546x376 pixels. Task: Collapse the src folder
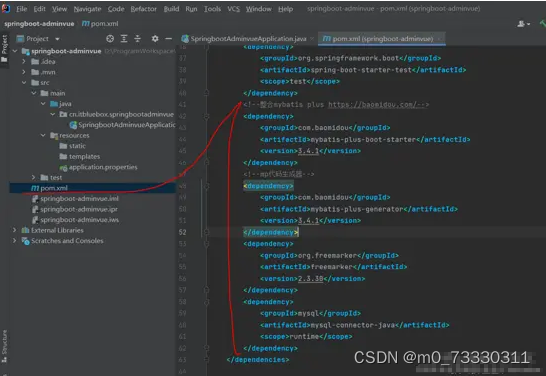pos(24,83)
